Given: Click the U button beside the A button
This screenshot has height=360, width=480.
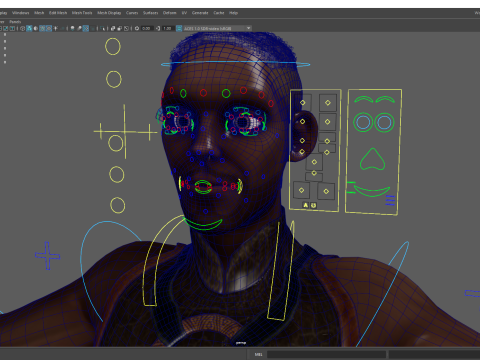Looking at the screenshot, I should click(x=313, y=205).
